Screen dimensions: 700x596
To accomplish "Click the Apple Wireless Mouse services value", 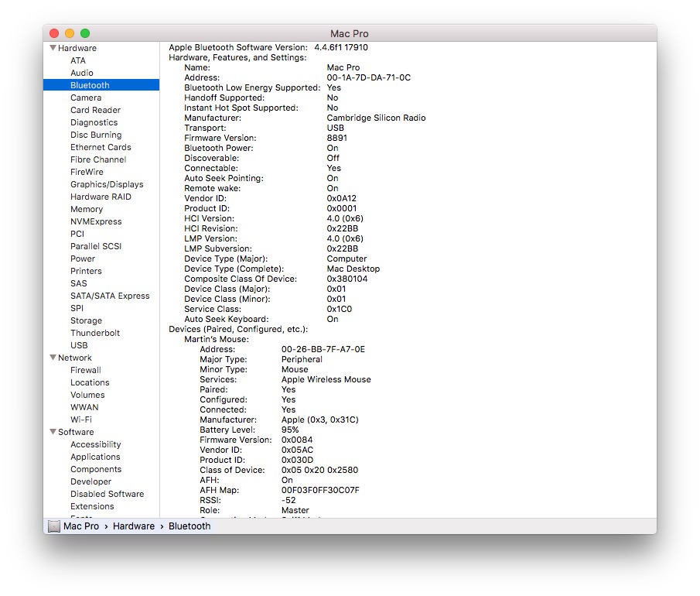I will pyautogui.click(x=326, y=379).
